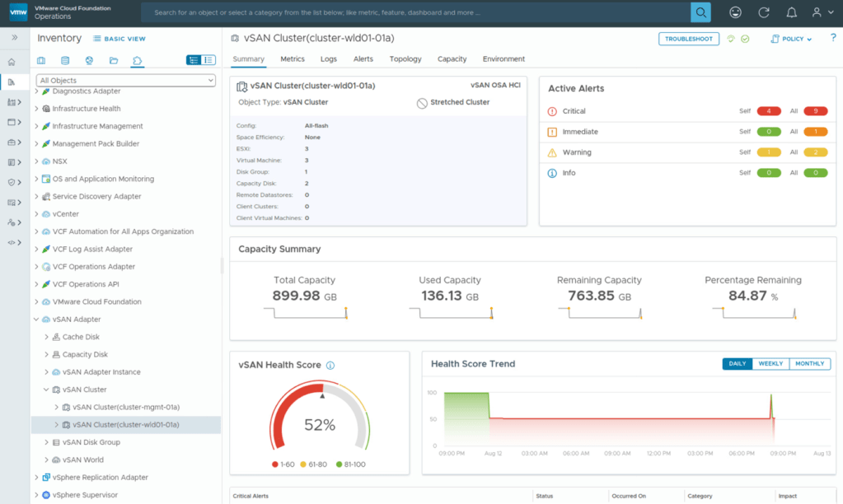Open the Policy dropdown menu
The height and width of the screenshot is (504, 843).
click(791, 39)
